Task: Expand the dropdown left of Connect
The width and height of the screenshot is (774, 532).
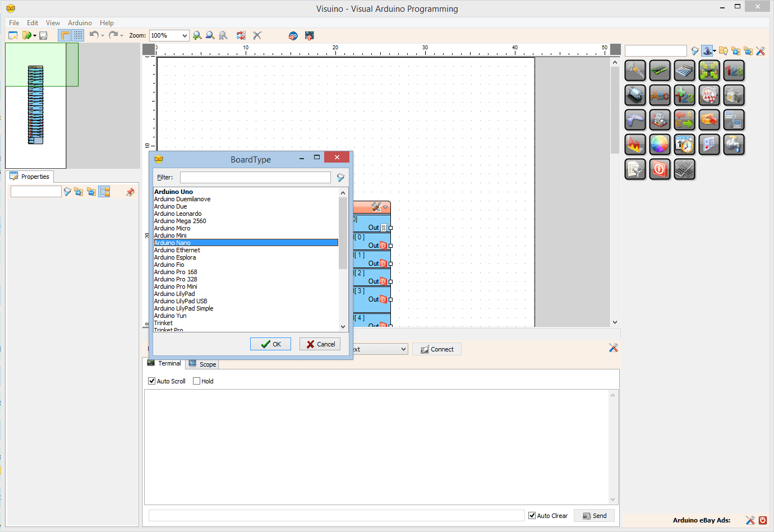Action: tap(403, 349)
